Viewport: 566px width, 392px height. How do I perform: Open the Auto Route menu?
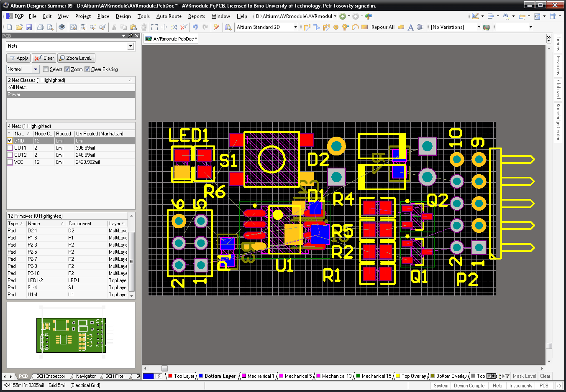(x=169, y=16)
